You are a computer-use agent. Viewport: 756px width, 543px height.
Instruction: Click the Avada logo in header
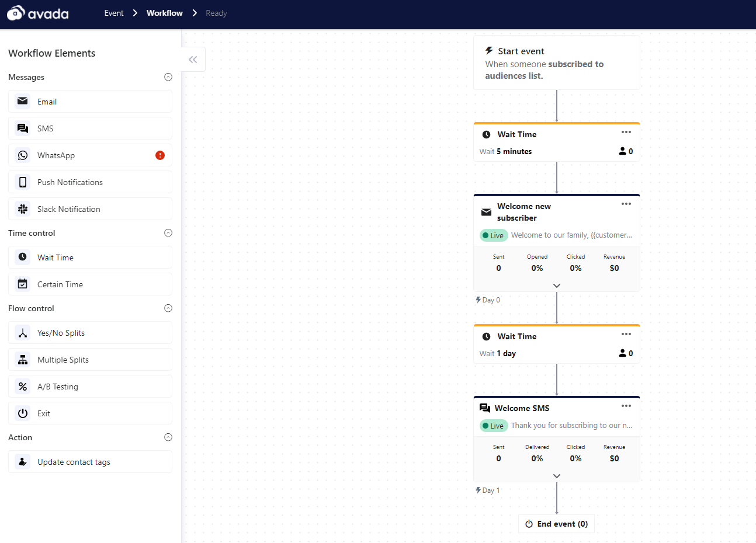38,13
